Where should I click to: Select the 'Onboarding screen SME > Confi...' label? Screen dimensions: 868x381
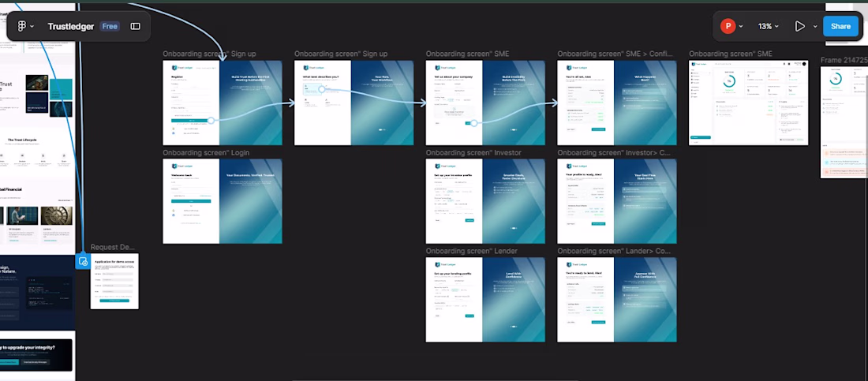615,54
